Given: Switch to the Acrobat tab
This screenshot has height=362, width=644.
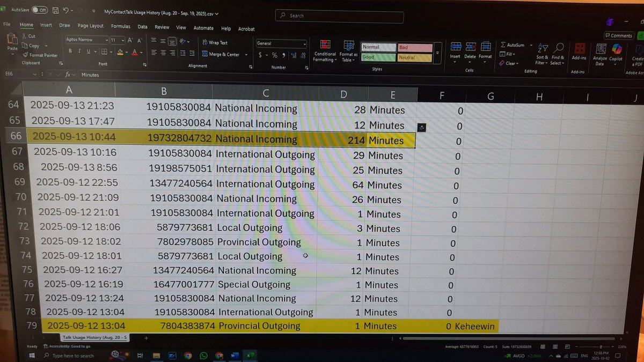Looking at the screenshot, I should tap(246, 29).
